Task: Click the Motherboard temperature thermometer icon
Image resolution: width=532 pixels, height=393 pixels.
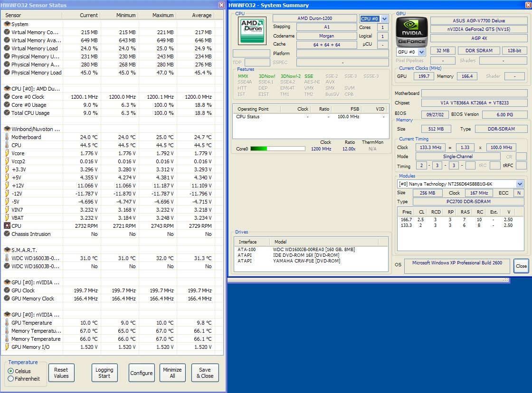Action: tap(7, 137)
